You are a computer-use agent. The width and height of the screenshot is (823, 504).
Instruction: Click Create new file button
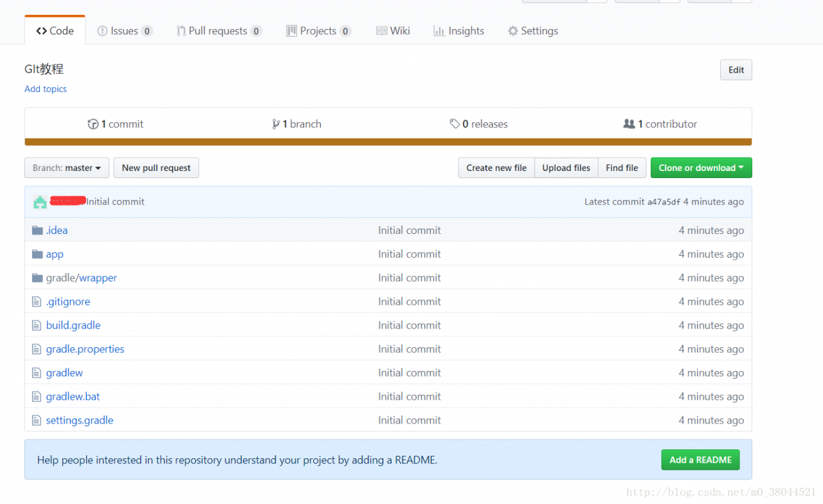point(496,168)
